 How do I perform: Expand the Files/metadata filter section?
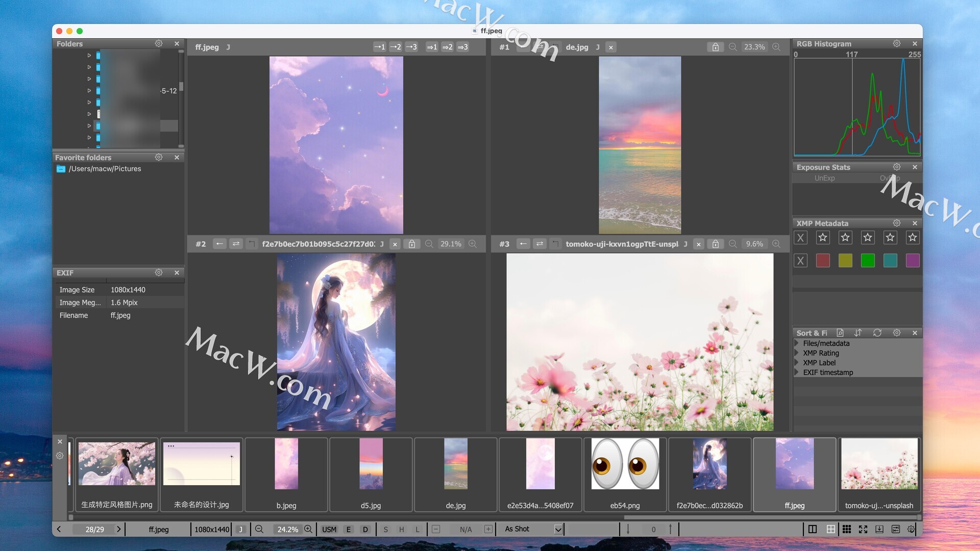click(x=797, y=343)
